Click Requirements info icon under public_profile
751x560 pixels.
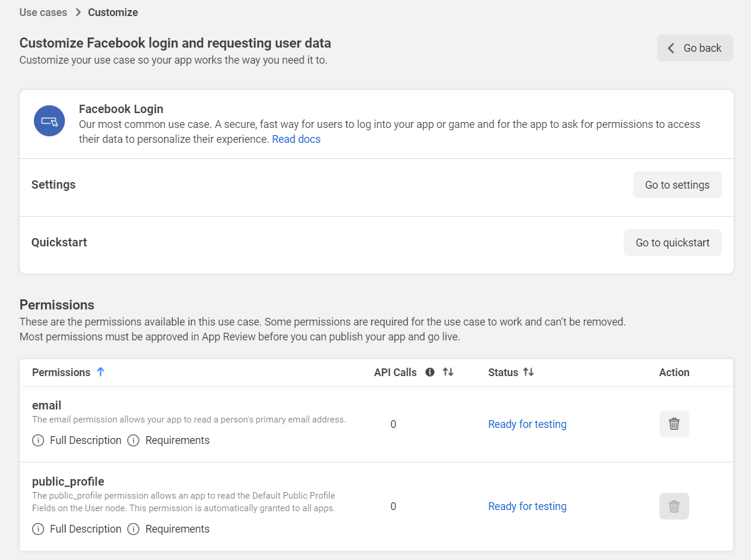click(x=132, y=529)
